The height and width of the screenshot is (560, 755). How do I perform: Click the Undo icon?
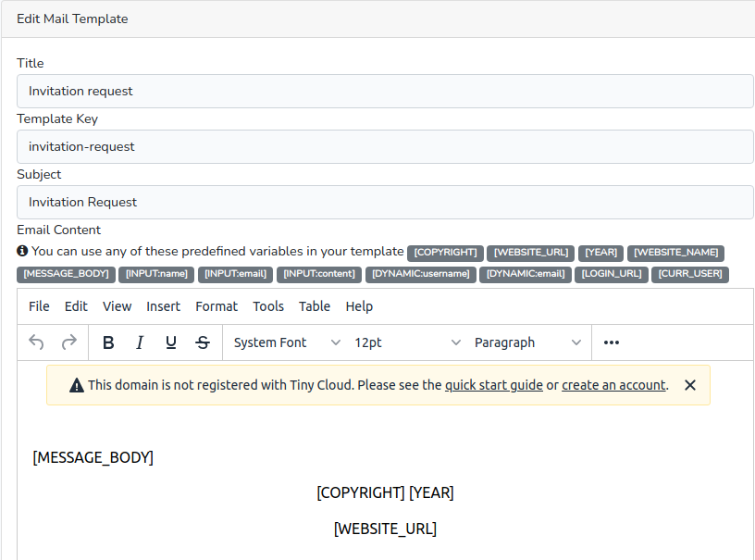(35, 342)
